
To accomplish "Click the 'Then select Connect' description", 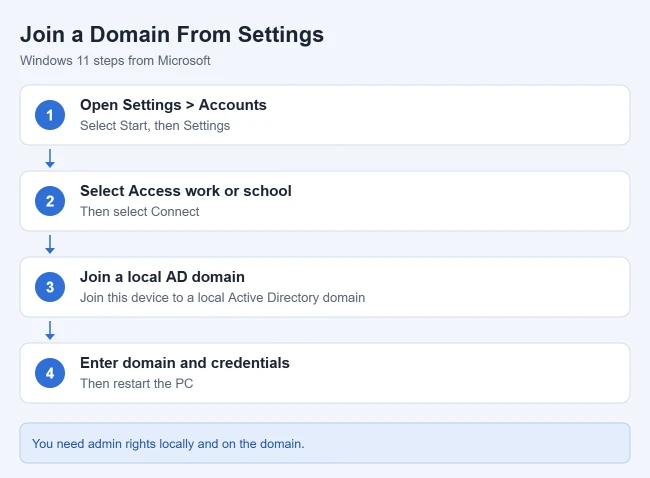I will 140,211.
